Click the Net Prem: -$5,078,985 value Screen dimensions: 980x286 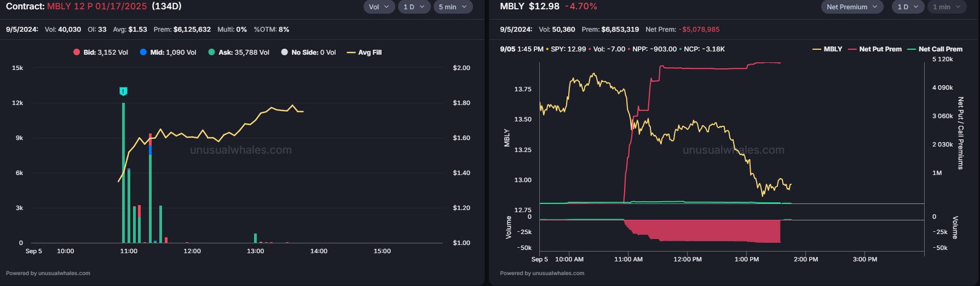[683, 30]
